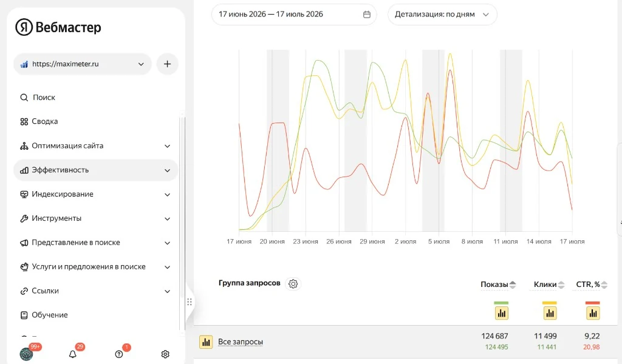This screenshot has width=622, height=364.
Task: Click the sidebar resize grip handle
Action: [190, 302]
